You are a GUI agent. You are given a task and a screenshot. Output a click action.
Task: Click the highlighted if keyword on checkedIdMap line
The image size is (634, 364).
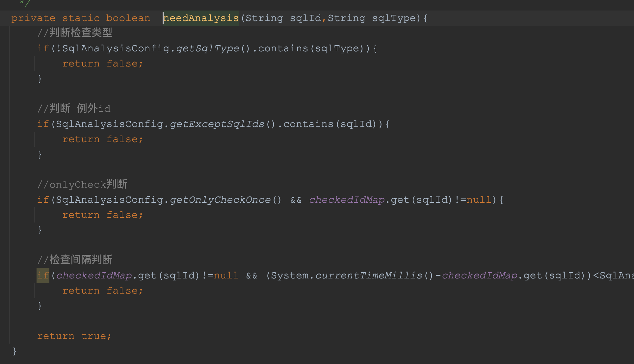43,275
